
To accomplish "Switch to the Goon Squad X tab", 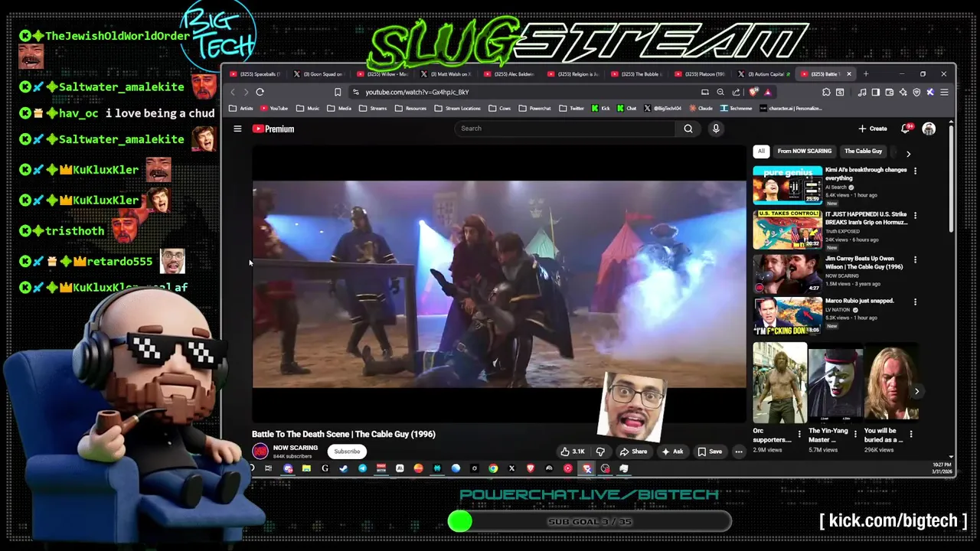I will point(321,74).
